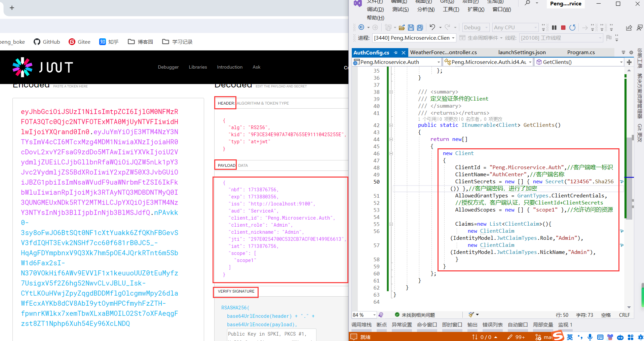This screenshot has height=341, width=644.
Task: Toggle pin on the AuthConfig.cs tab
Action: [x=396, y=52]
